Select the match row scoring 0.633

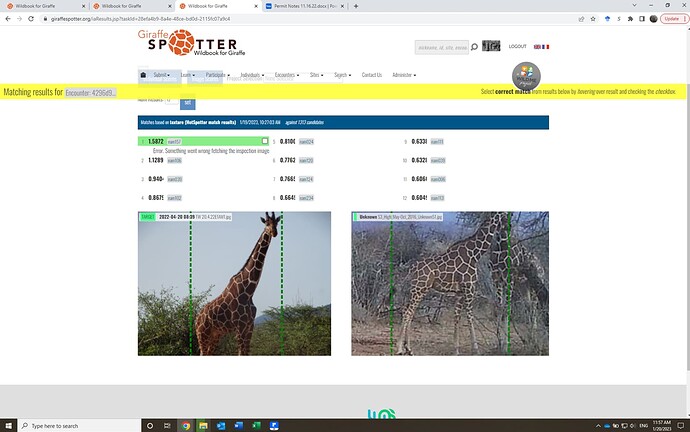pos(466,142)
